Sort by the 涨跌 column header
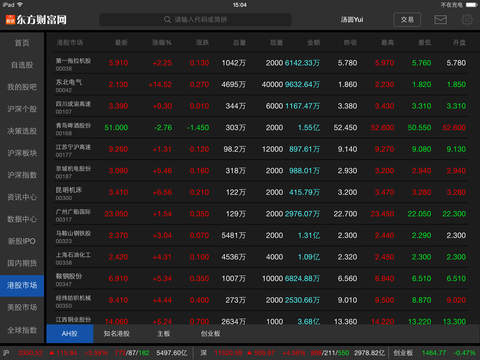Screen dimensions: 480x360 click(202, 43)
